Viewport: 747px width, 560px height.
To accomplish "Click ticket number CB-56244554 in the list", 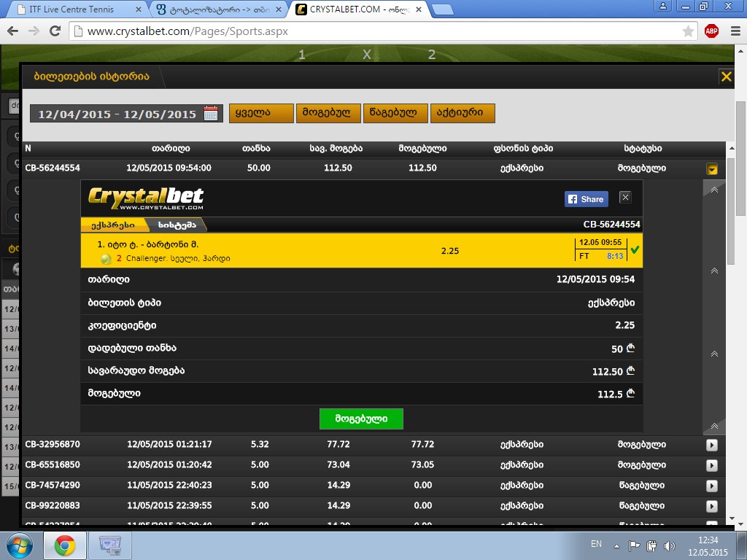I will (x=53, y=168).
